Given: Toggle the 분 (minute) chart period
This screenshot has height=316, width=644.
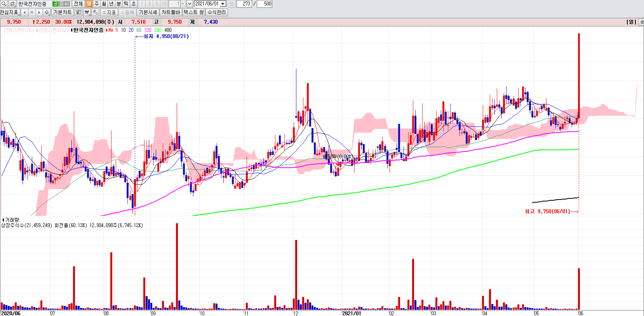Looking at the screenshot, I should (x=119, y=4).
